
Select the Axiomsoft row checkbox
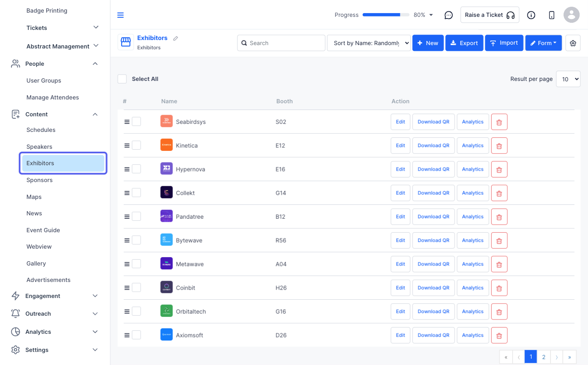tap(136, 335)
